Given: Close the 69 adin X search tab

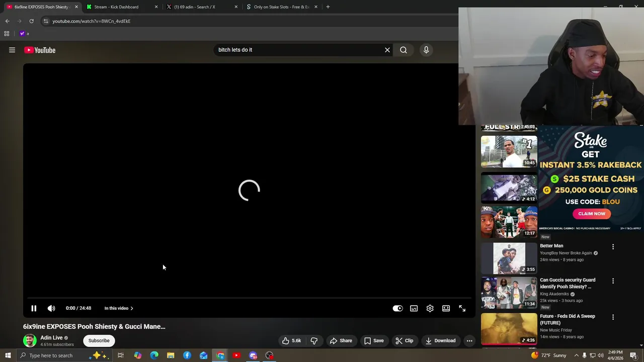Looking at the screenshot, I should (x=236, y=7).
